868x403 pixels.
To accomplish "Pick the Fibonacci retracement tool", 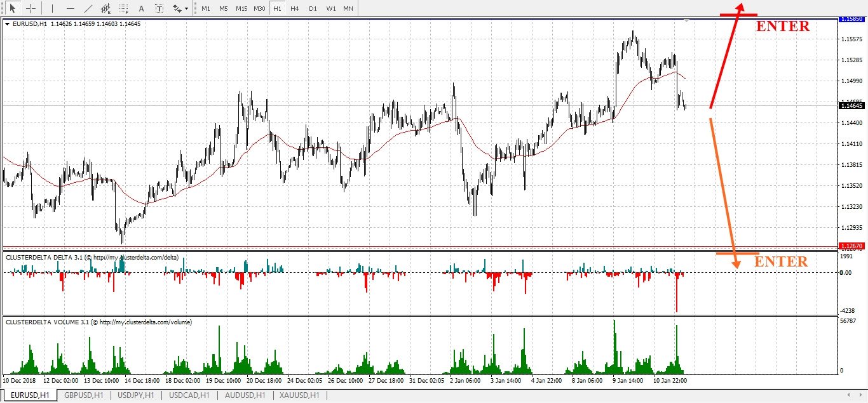I will tap(123, 9).
